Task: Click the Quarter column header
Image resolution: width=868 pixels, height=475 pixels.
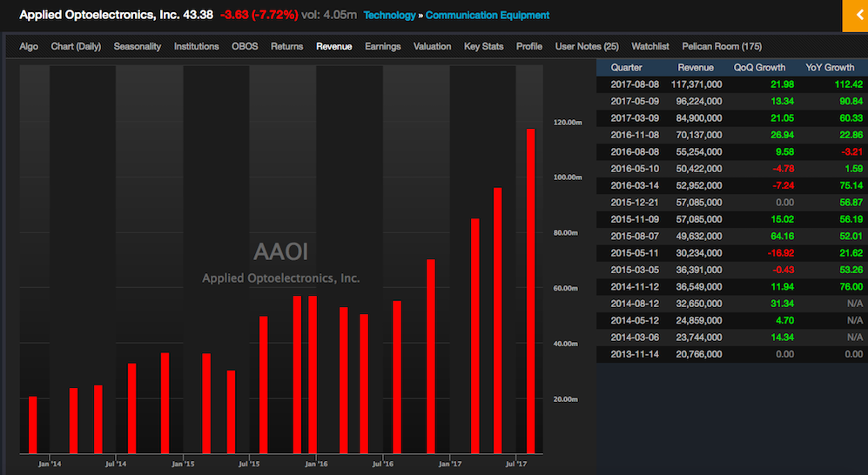Action: coord(626,68)
